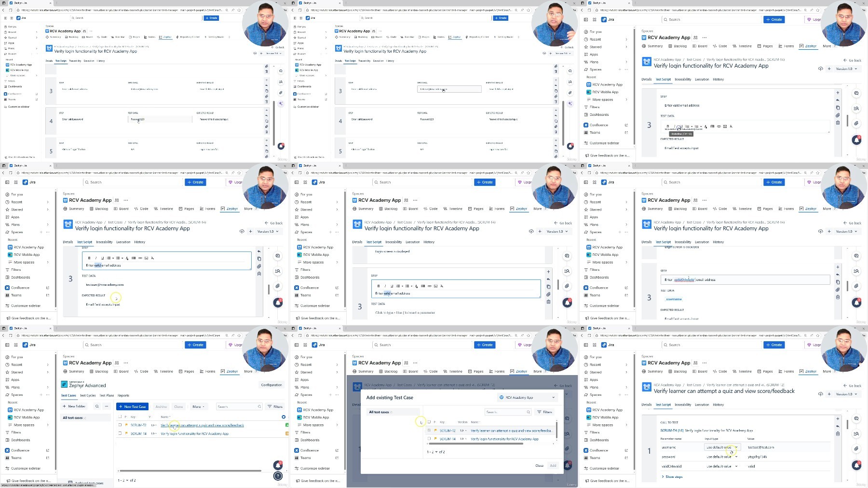This screenshot has height=488, width=868.
Task: Click search field beside Filters in Zephyr Advanced list
Action: tap(239, 406)
